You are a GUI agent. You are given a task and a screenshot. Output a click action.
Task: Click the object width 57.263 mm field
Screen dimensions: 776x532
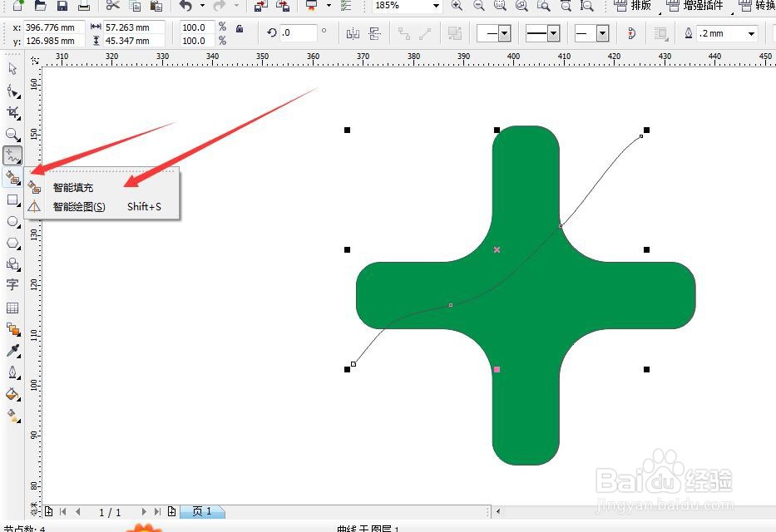point(134,27)
